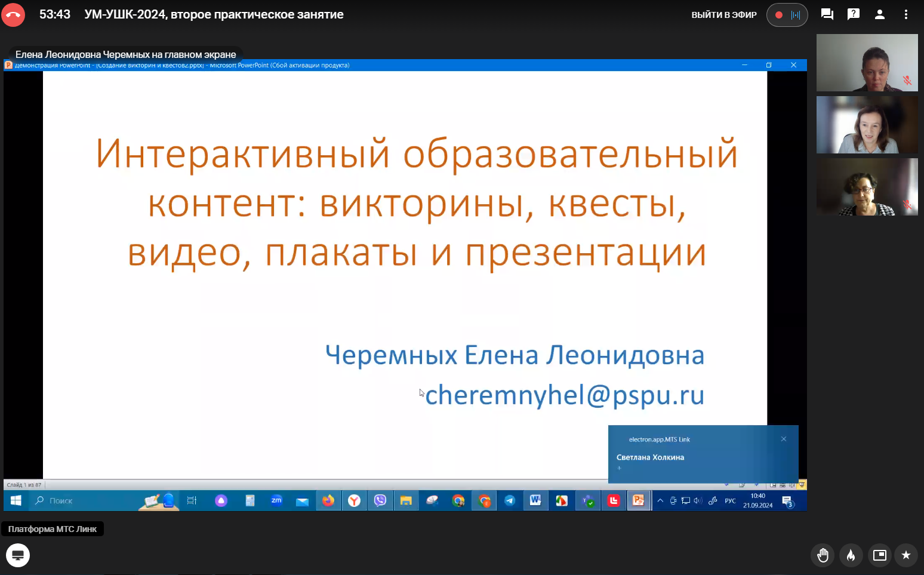Open the chat panel icon
The width and height of the screenshot is (924, 575).
827,14
